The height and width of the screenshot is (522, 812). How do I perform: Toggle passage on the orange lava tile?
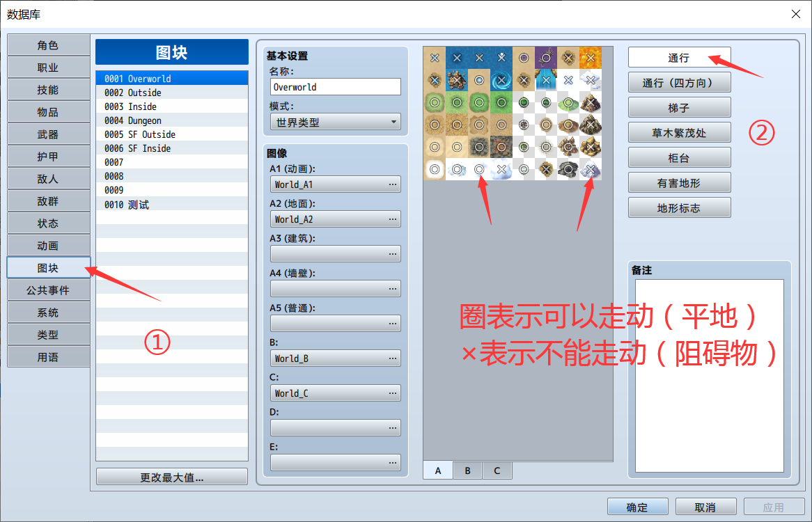point(591,58)
